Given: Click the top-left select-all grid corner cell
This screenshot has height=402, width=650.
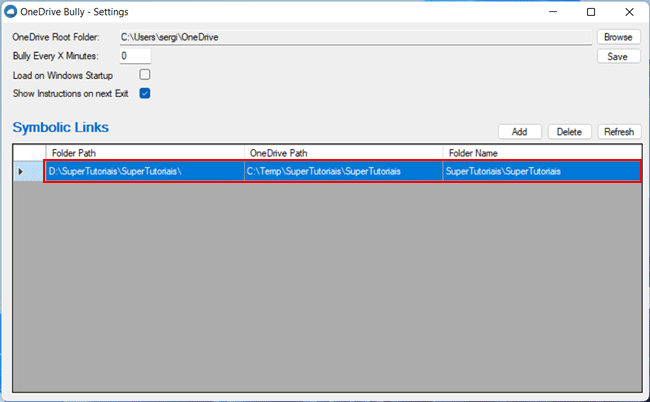Looking at the screenshot, I should tap(29, 152).
